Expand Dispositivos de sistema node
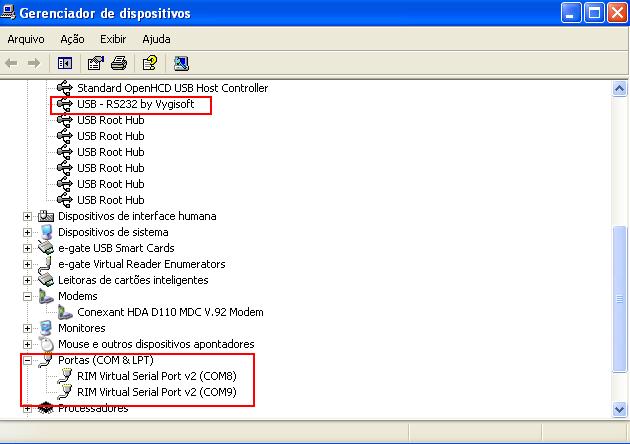630x444 pixels. click(x=27, y=232)
